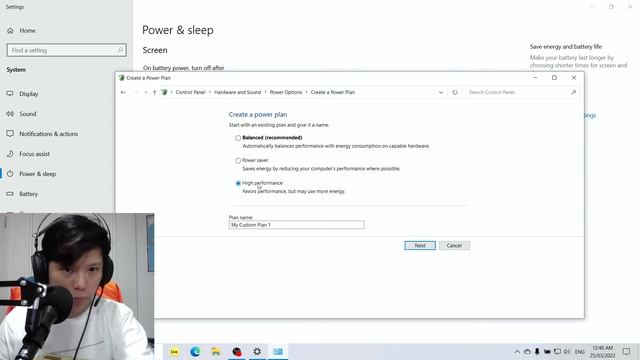Expand the address bar history dropdown
The image size is (640, 360).
[440, 92]
